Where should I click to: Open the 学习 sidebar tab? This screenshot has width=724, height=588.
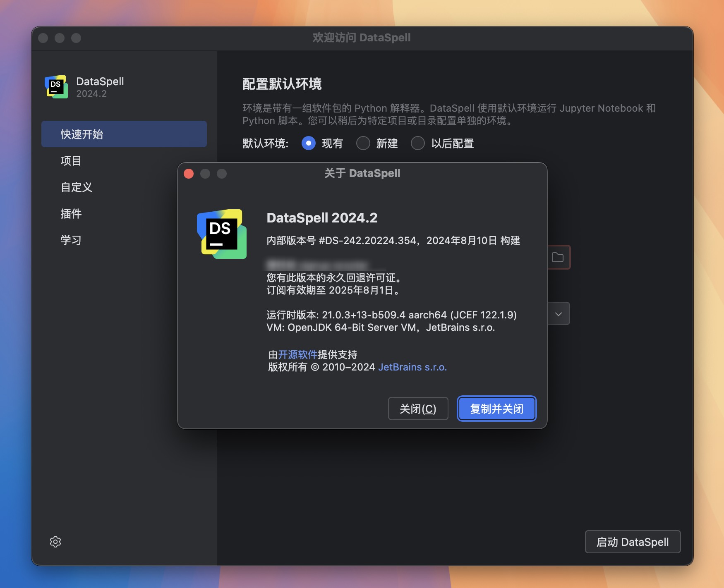(124, 240)
